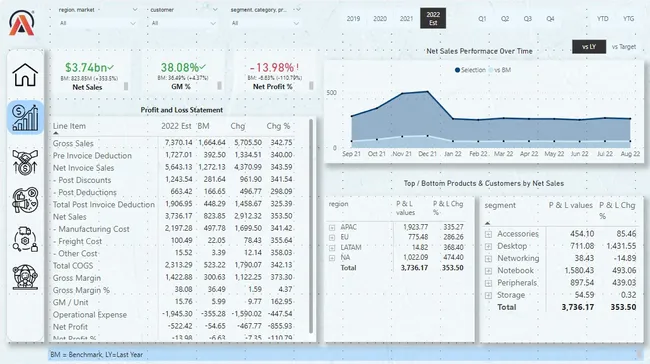
Task: Sort by the segment column header
Action: [500, 205]
